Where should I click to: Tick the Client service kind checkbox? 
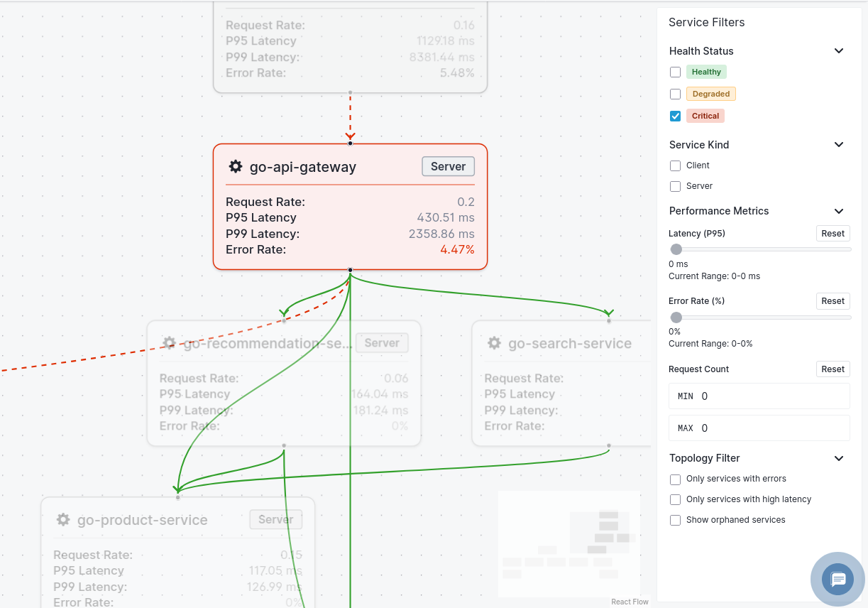click(x=676, y=165)
